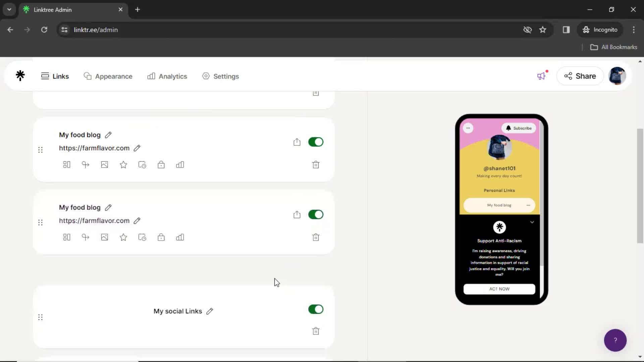Screen dimensions: 644x362
Task: Toggle the switch on second My food blog link
Action: [316, 215]
